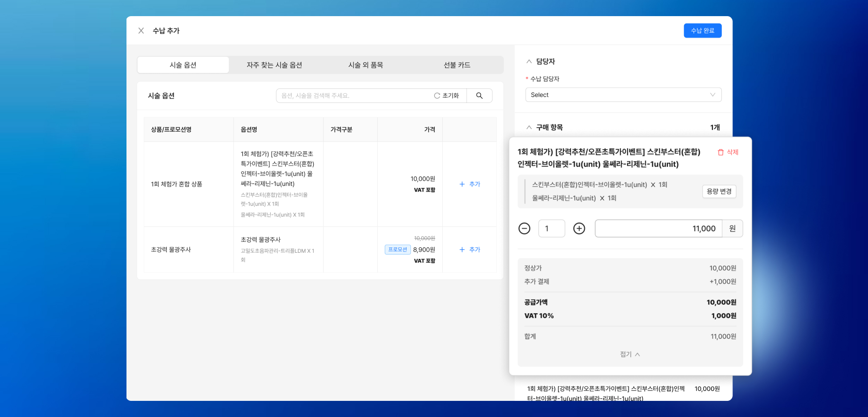Click the quantity field showing 1
The height and width of the screenshot is (417, 868).
tap(552, 228)
